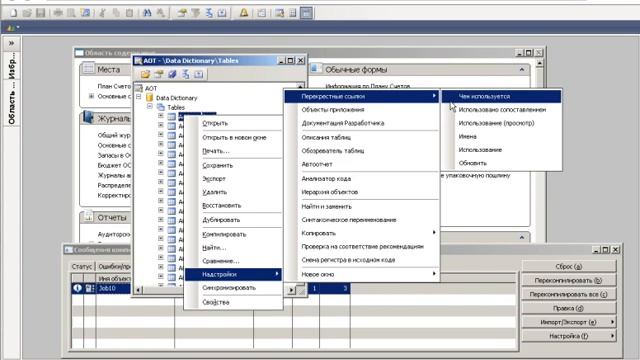Choose Использовано сопоставлением menu item
Viewport: 640px width, 360px height.
pyautogui.click(x=501, y=110)
